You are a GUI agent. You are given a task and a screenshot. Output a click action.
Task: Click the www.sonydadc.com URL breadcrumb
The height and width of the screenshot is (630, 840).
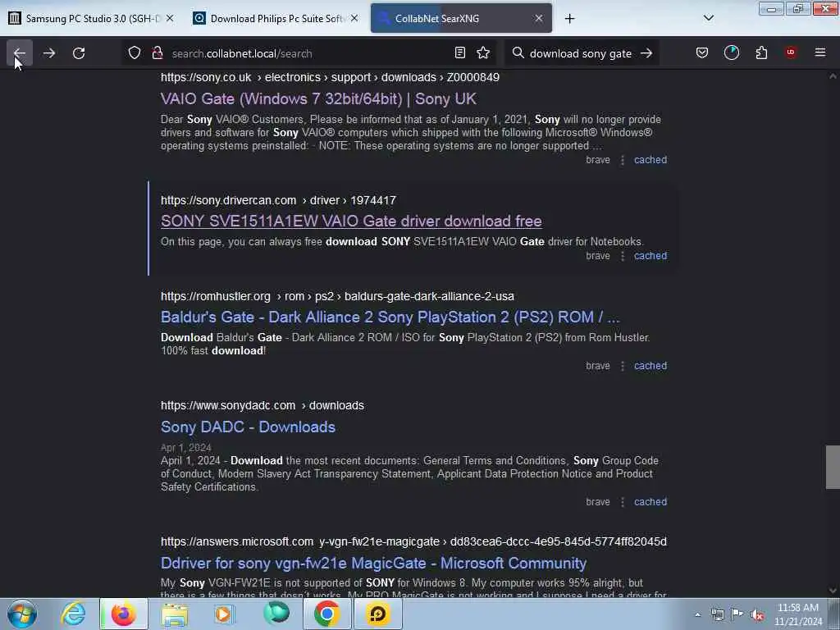pos(262,405)
